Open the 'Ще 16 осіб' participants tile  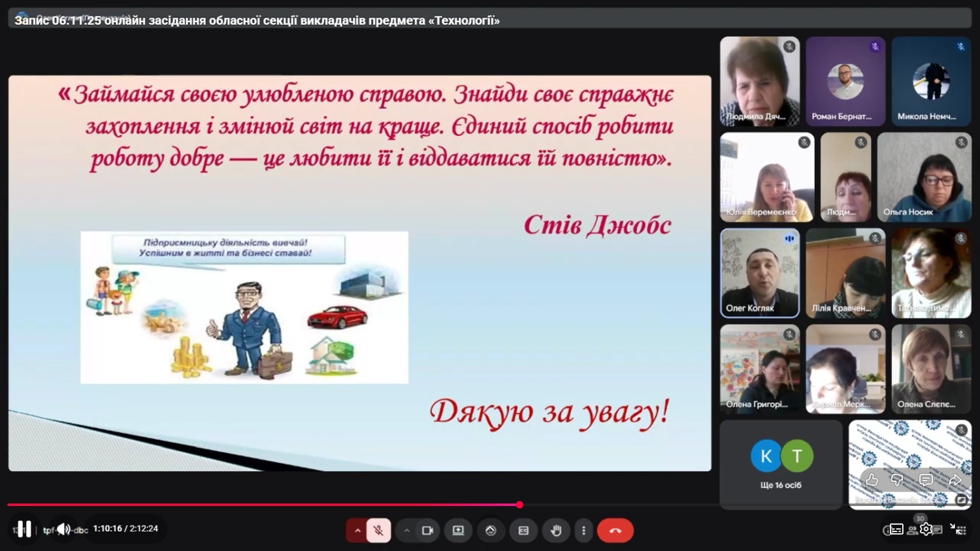click(x=781, y=464)
